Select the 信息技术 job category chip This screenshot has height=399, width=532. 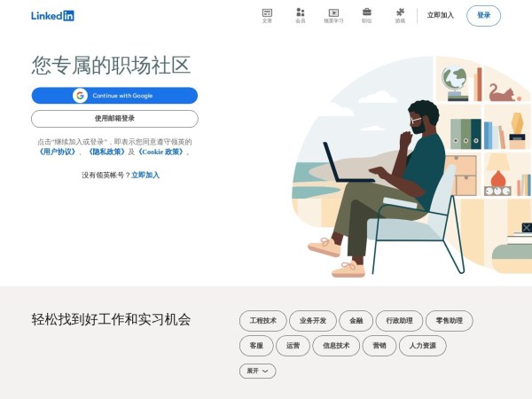pos(336,346)
